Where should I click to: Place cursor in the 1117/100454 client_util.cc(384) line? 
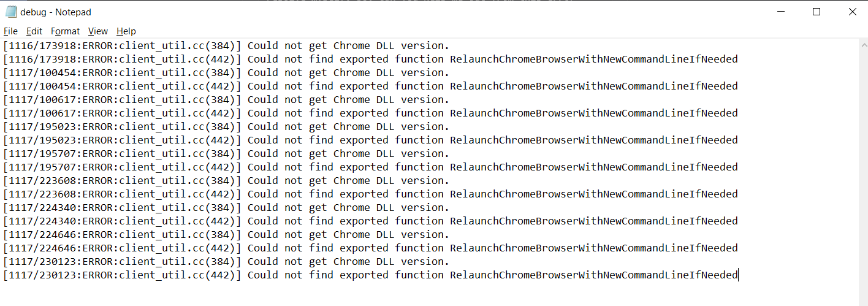[x=226, y=72]
